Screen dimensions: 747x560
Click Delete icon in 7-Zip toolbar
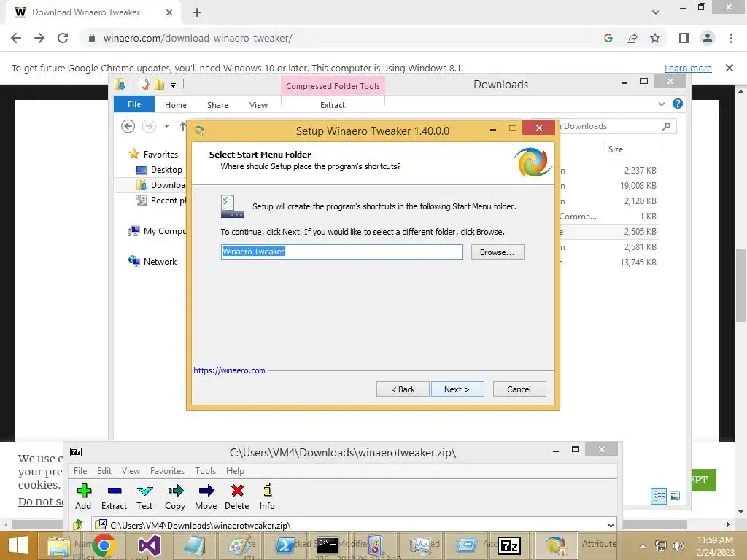pos(237,497)
